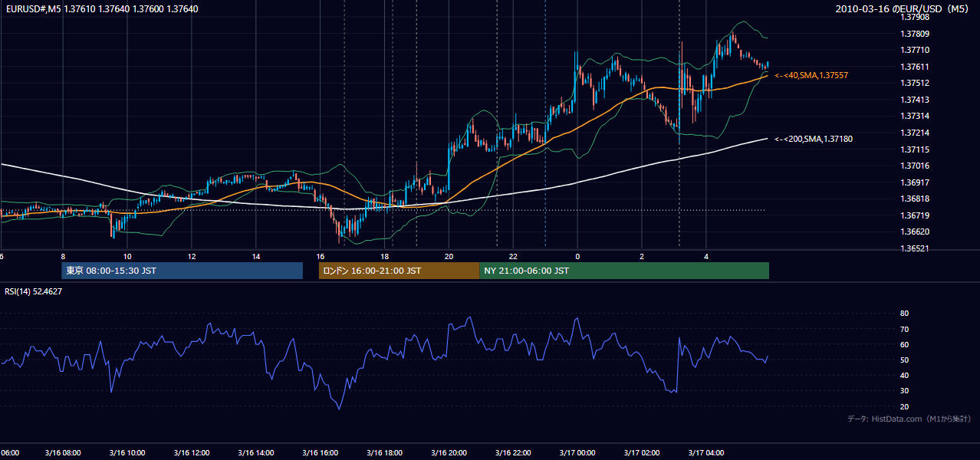The width and height of the screenshot is (980, 460).
Task: Click hour label 8 under price chart
Action: 63,257
